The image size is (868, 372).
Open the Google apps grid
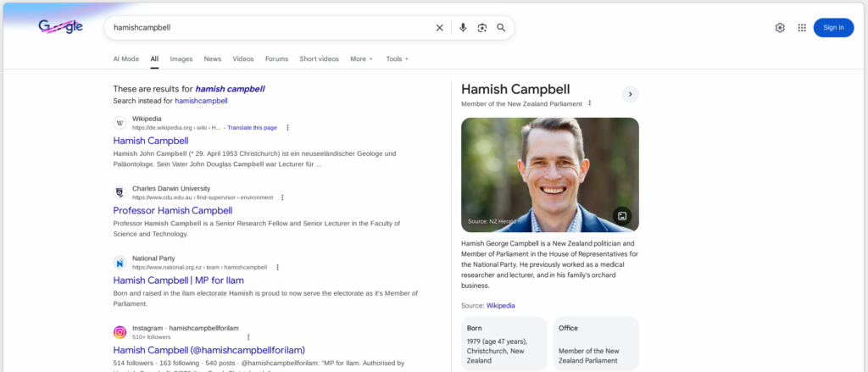coord(802,28)
